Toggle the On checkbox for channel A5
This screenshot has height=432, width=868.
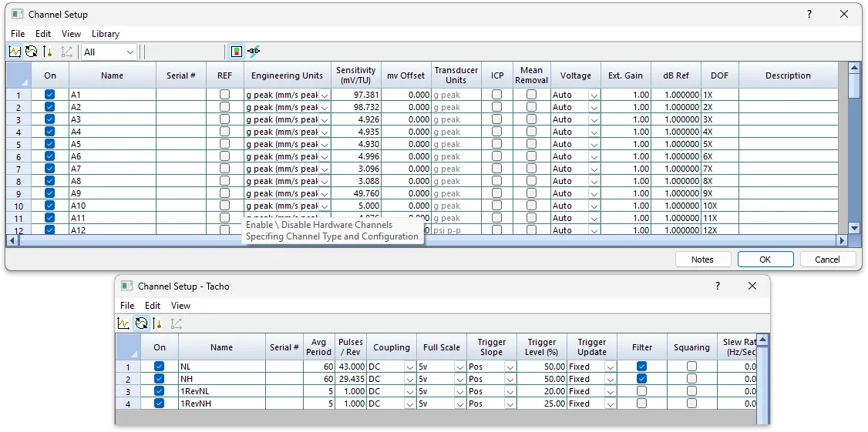[x=50, y=144]
